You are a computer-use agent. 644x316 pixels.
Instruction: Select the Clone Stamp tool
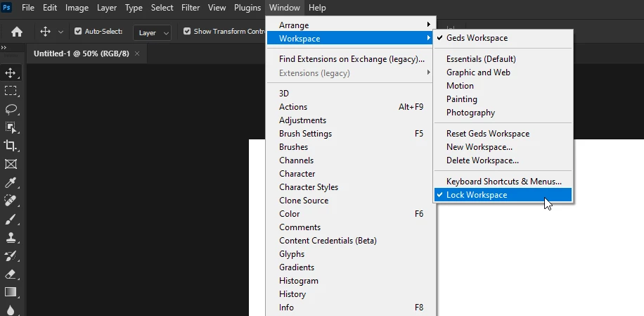(11, 237)
